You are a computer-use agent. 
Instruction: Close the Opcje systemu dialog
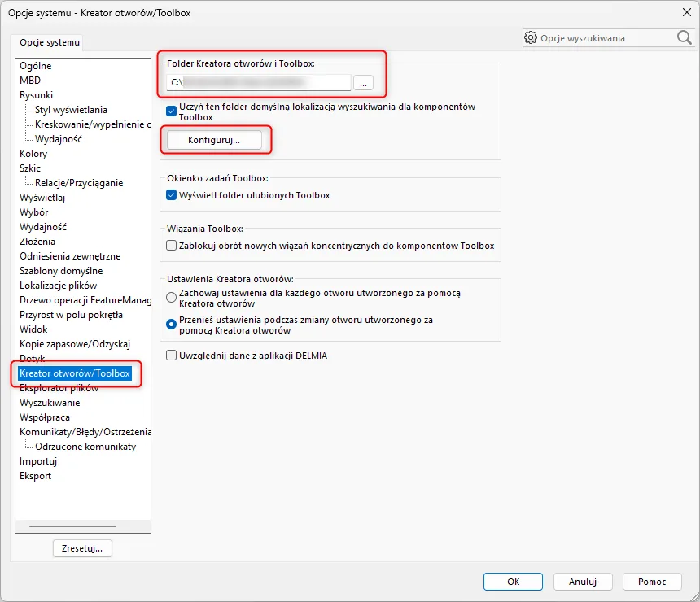coord(687,12)
